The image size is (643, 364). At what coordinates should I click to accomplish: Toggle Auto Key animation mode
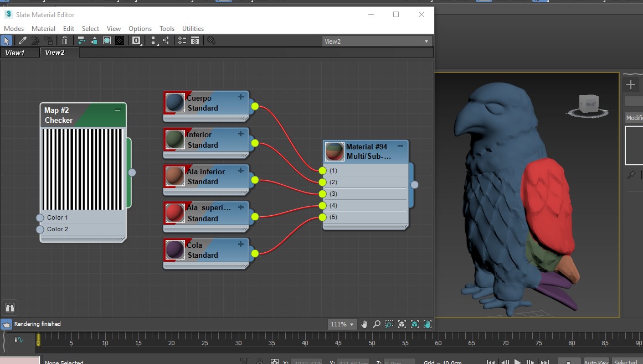point(596,362)
